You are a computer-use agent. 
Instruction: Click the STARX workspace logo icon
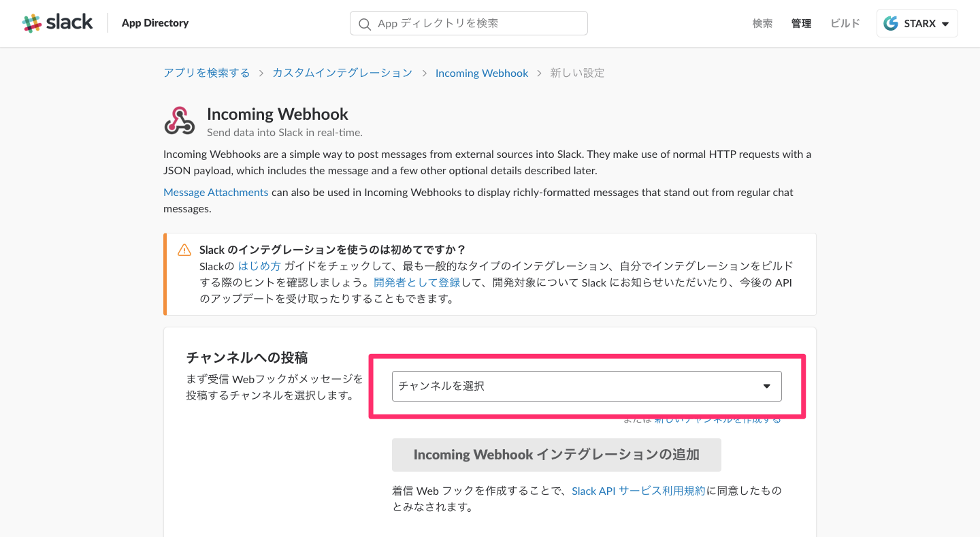[891, 23]
